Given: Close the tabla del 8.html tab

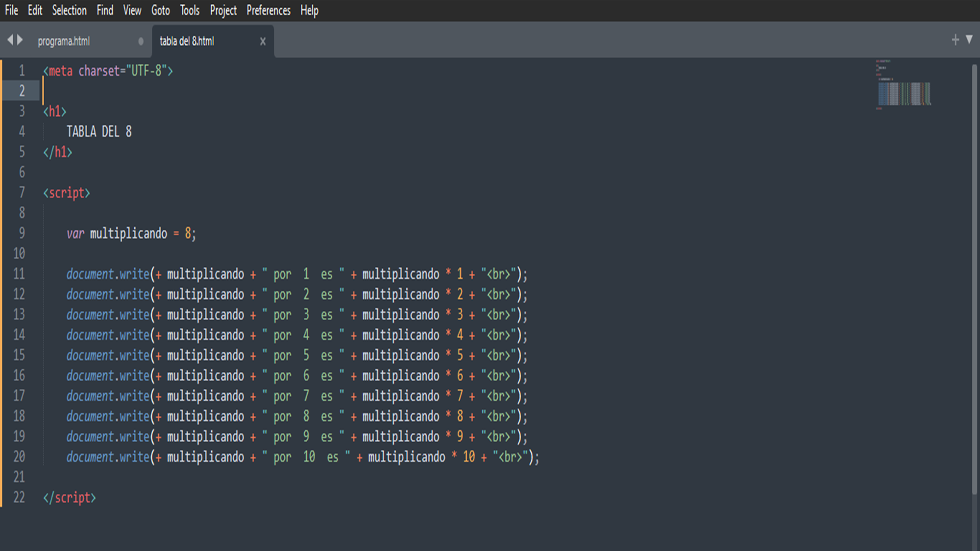Looking at the screenshot, I should pos(263,41).
